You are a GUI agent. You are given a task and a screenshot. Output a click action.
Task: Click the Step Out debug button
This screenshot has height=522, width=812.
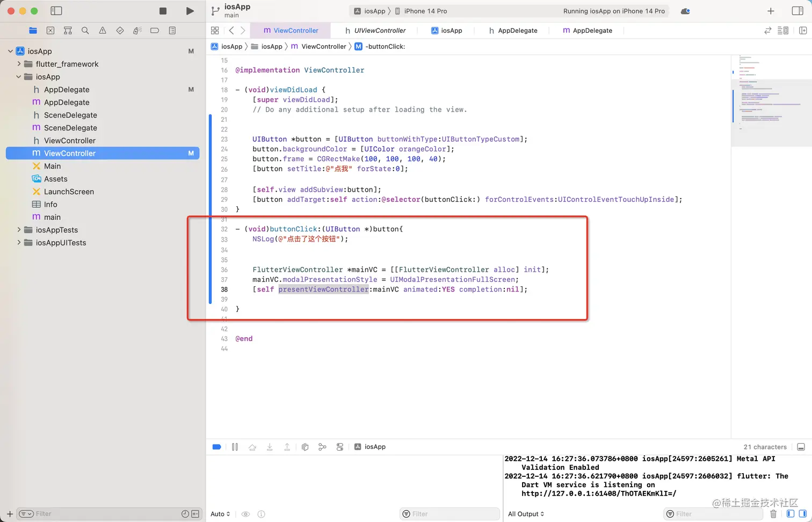[x=287, y=447]
